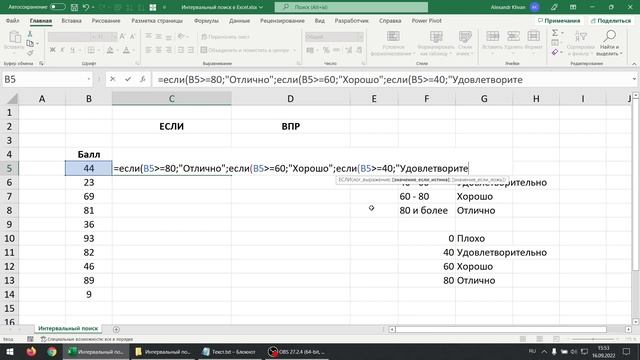Image resolution: width=640 pixels, height=360 pixels.
Task: Open Firefox from the taskbar
Action: pyautogui.click(x=31, y=351)
